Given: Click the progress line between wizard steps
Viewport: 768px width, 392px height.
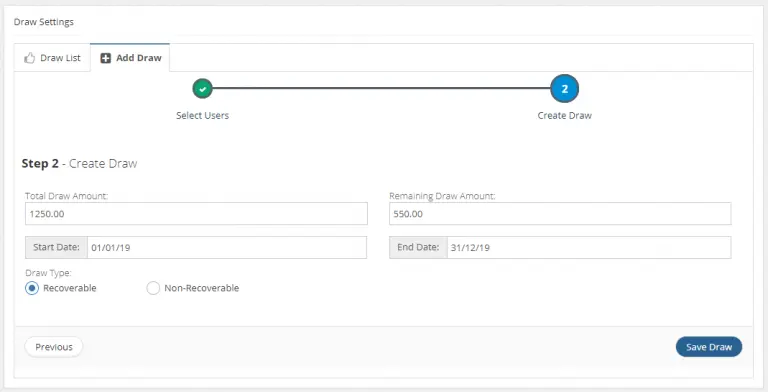Looking at the screenshot, I should [x=381, y=88].
